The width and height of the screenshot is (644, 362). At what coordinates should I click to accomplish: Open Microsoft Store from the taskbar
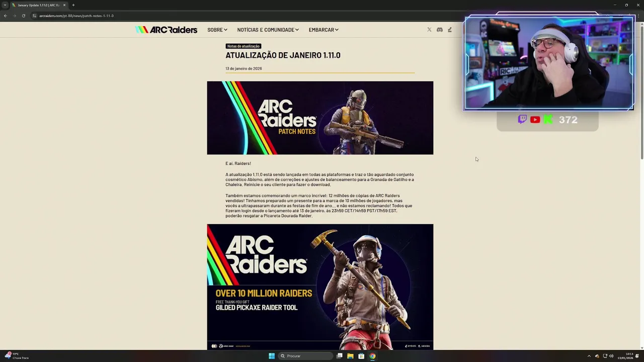(361, 356)
